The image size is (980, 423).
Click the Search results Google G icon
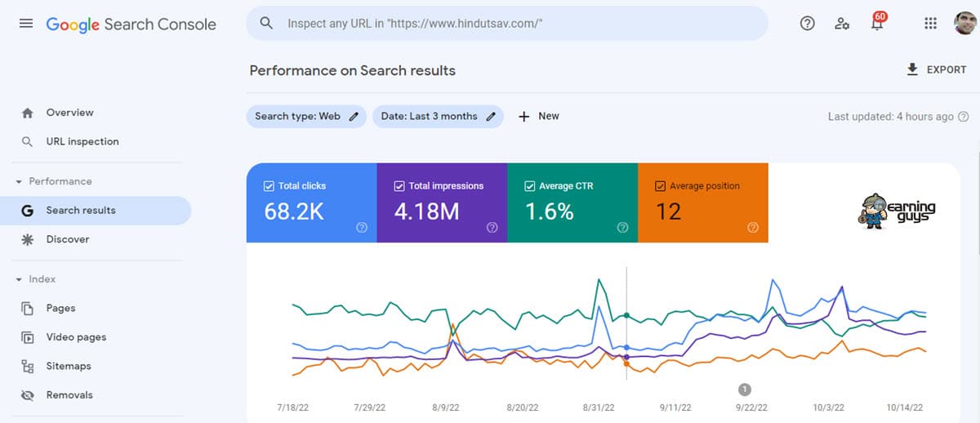coord(28,211)
